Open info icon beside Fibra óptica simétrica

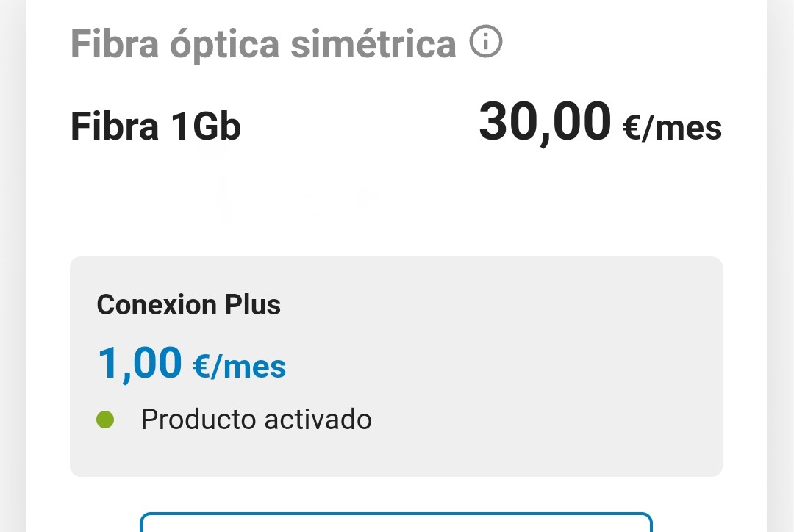click(x=486, y=41)
